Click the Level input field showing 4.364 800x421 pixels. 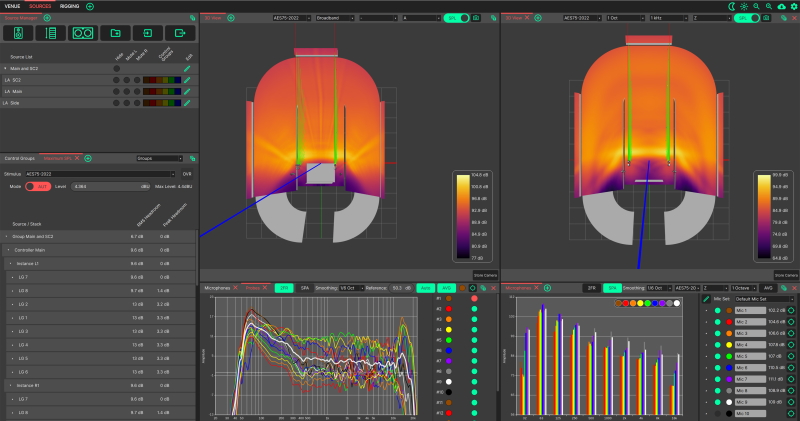click(108, 186)
